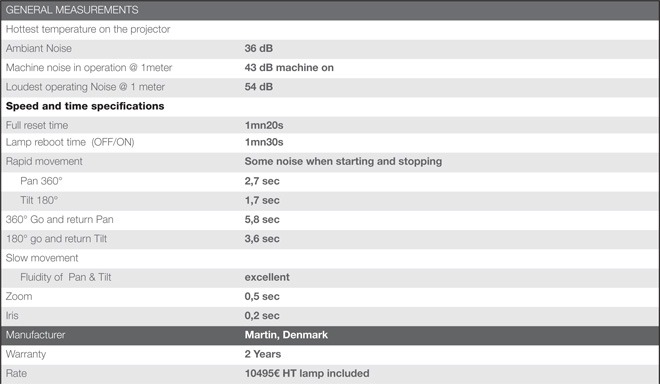
Task: Select the Pan 360° row label
Action: [41, 181]
